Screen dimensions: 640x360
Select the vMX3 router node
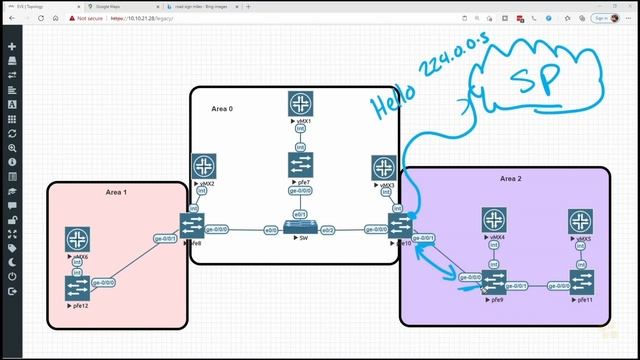point(384,167)
